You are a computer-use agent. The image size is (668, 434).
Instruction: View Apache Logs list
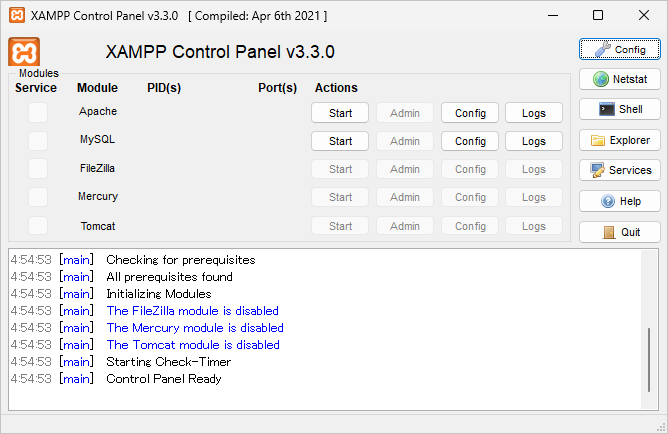tap(534, 113)
